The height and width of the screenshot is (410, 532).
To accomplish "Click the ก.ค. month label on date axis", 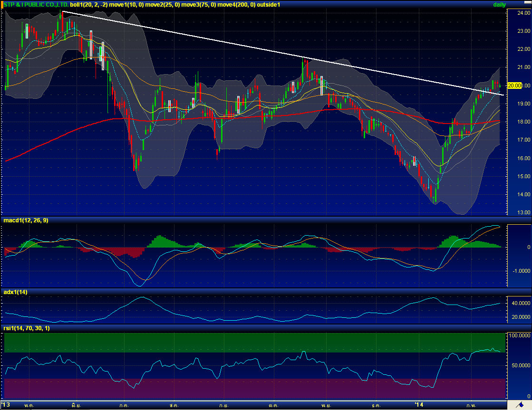I will (124, 405).
